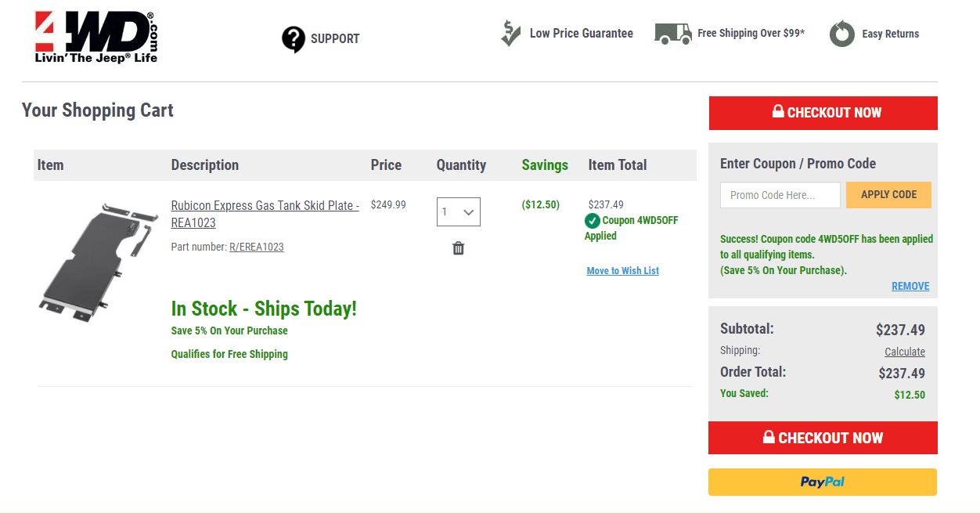Click the Easy Returns circular arrow icon

842,34
